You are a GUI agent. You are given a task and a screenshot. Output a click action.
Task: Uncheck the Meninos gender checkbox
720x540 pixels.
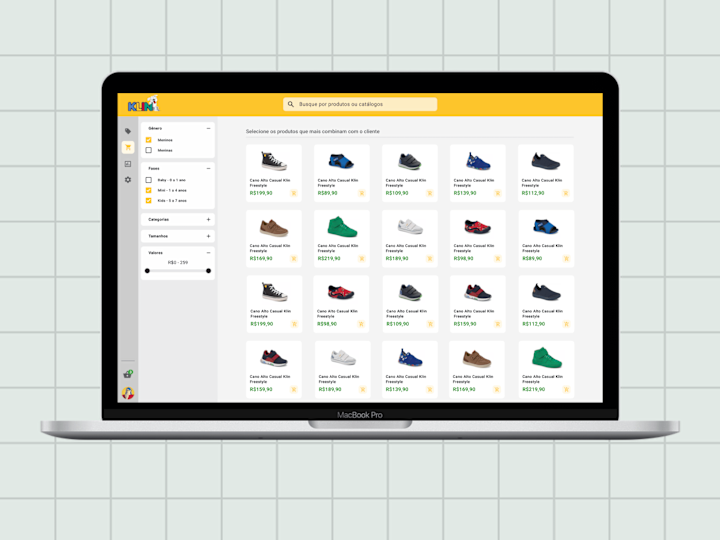[148, 140]
